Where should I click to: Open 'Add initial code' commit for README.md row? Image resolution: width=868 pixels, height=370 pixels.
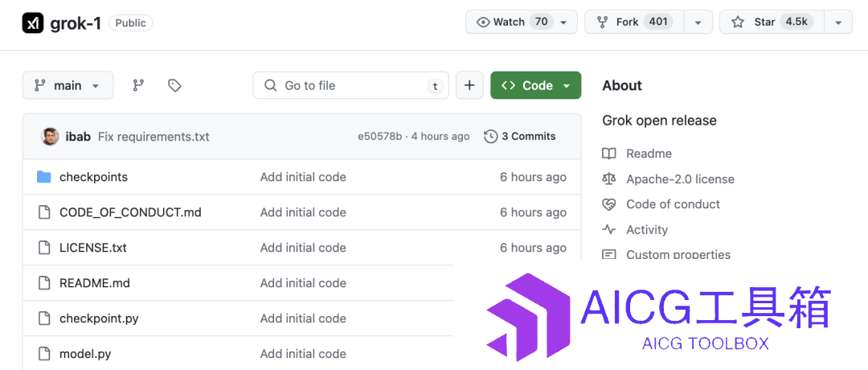click(x=303, y=283)
